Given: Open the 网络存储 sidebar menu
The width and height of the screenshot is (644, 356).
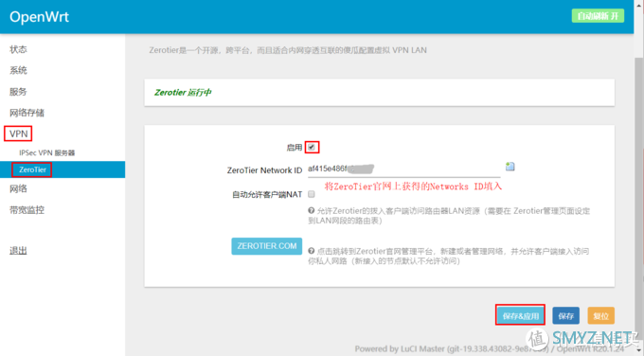Looking at the screenshot, I should coord(27,113).
